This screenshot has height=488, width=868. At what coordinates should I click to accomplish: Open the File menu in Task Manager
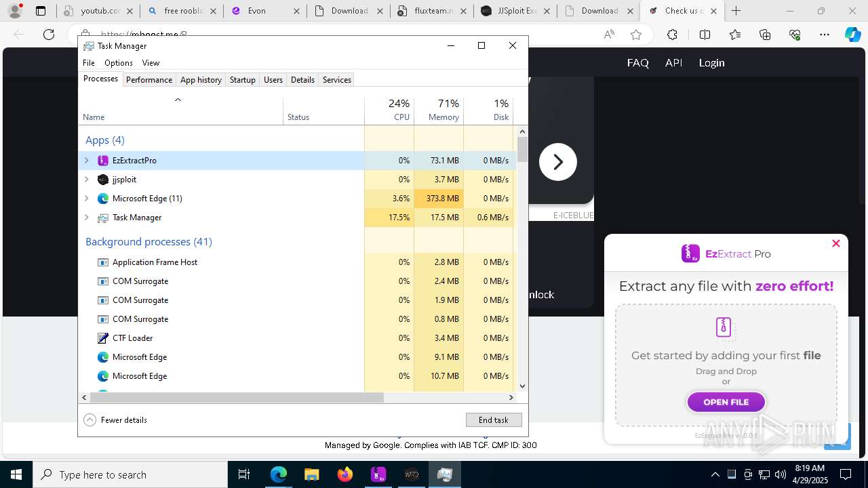point(89,63)
